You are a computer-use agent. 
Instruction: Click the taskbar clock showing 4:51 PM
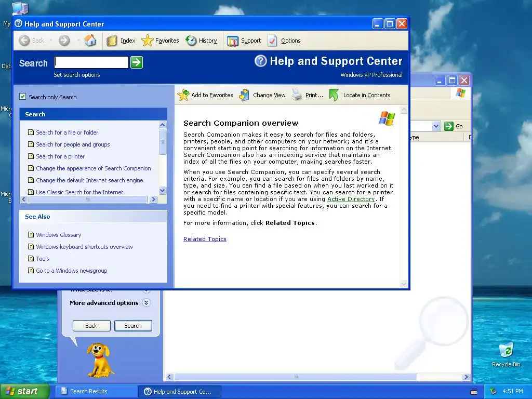[512, 391]
